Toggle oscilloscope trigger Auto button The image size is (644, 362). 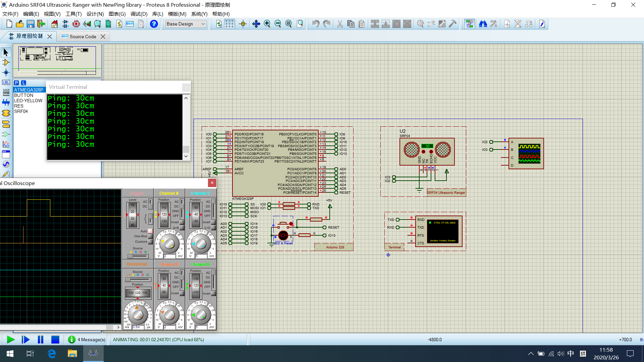(150, 231)
